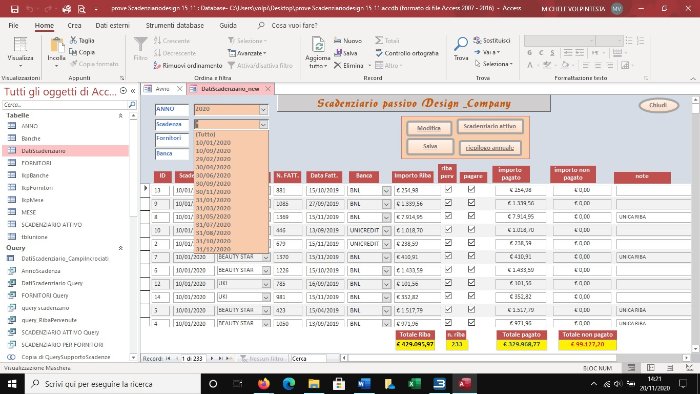Open Word from the taskbar
Viewport: 700px width, 394px height.
point(364,384)
